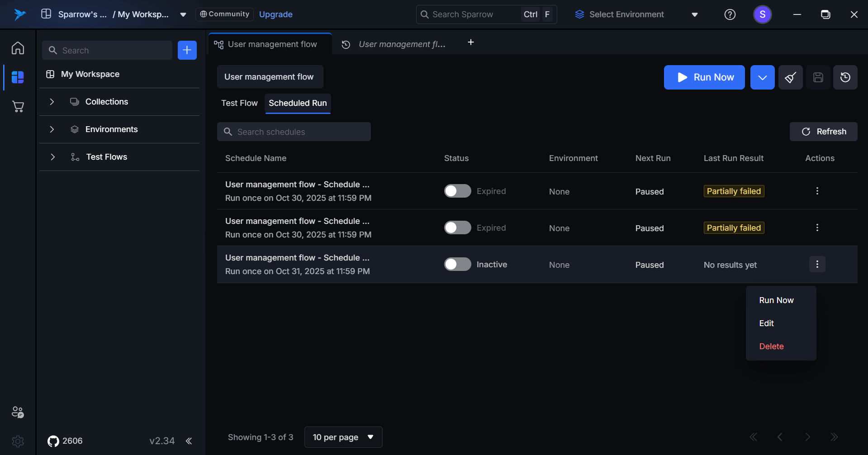Click the clear broom icon button
Viewport: 868px width, 455px height.
tap(790, 77)
